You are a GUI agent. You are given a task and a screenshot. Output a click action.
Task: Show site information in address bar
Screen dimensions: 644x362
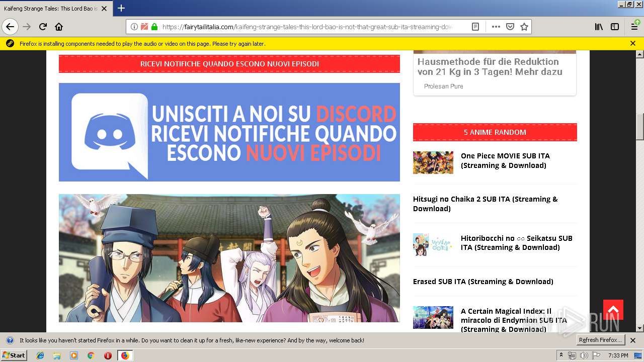[x=134, y=27]
